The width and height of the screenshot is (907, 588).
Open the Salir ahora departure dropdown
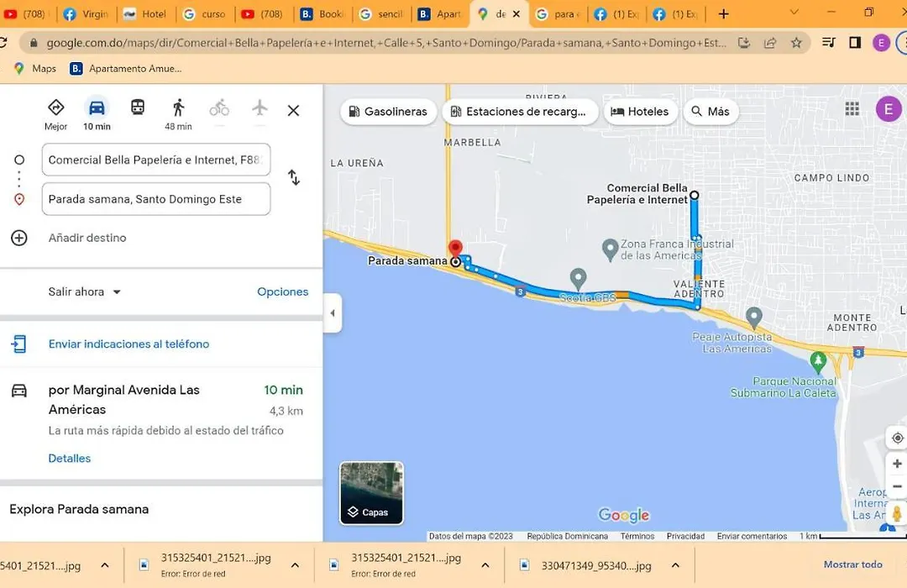(x=85, y=291)
